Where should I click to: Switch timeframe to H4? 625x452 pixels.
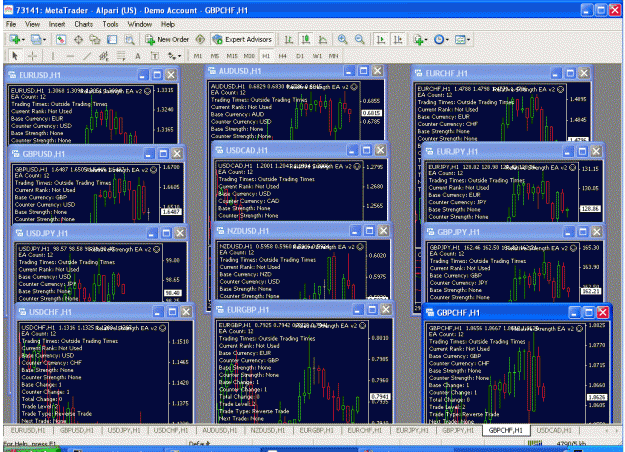(283, 56)
